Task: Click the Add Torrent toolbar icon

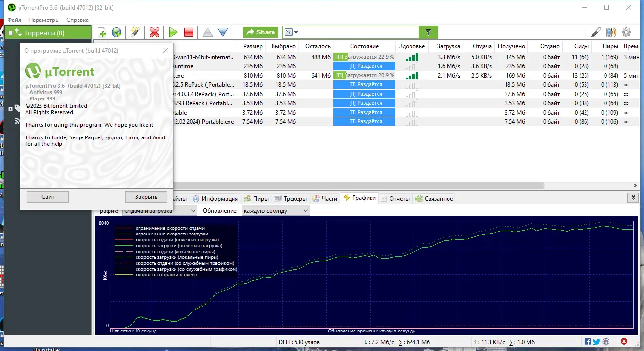Action: [x=102, y=33]
